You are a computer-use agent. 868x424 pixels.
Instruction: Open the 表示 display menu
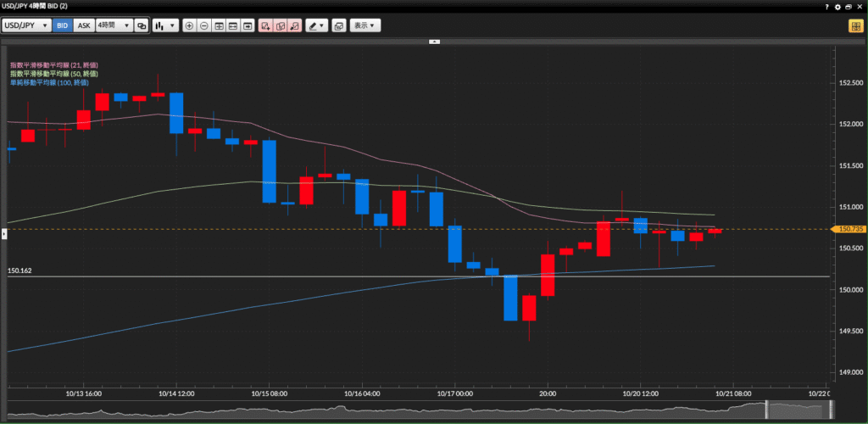365,25
